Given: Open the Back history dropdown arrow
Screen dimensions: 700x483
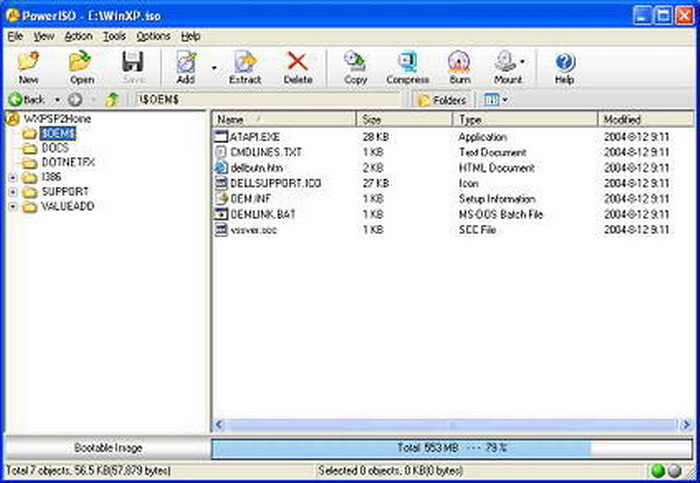Looking at the screenshot, I should tap(57, 100).
